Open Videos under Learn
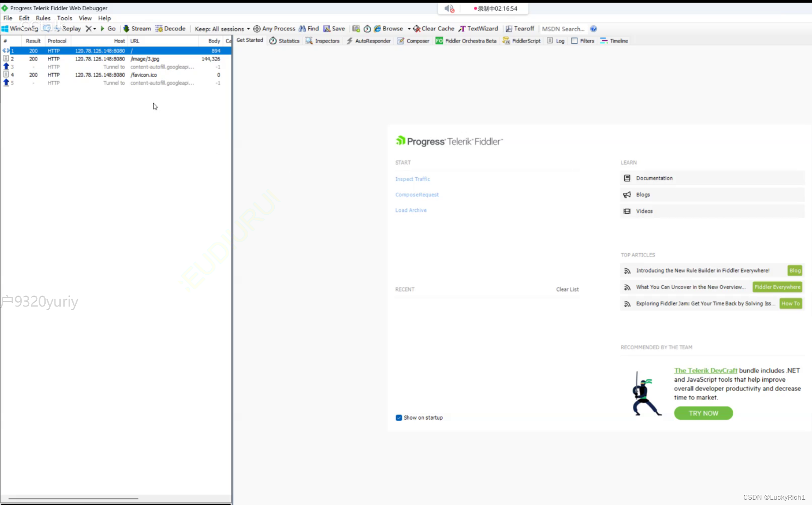The image size is (812, 505). (x=712, y=211)
